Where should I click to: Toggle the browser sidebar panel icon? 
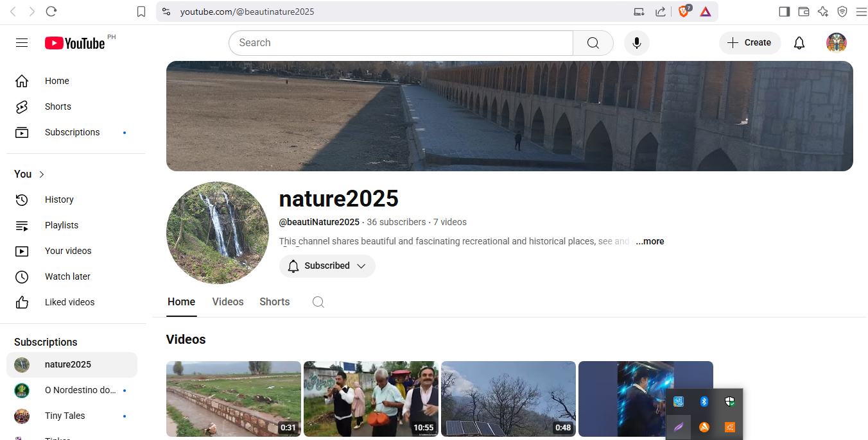click(x=784, y=12)
